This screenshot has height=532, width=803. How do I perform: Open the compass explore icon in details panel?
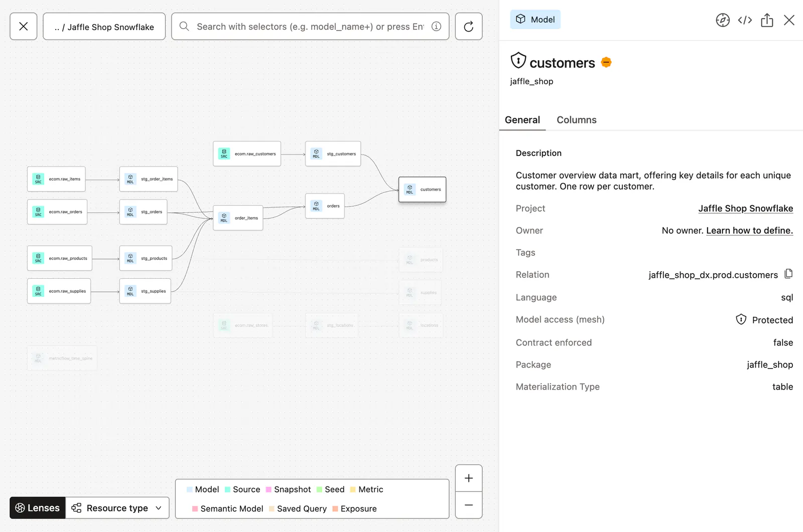[x=723, y=20]
